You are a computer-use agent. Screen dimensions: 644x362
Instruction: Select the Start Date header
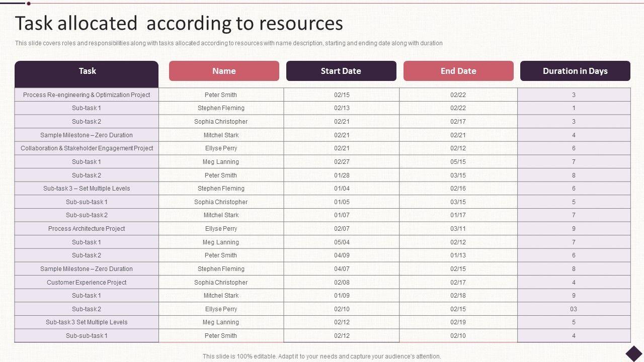(x=341, y=71)
